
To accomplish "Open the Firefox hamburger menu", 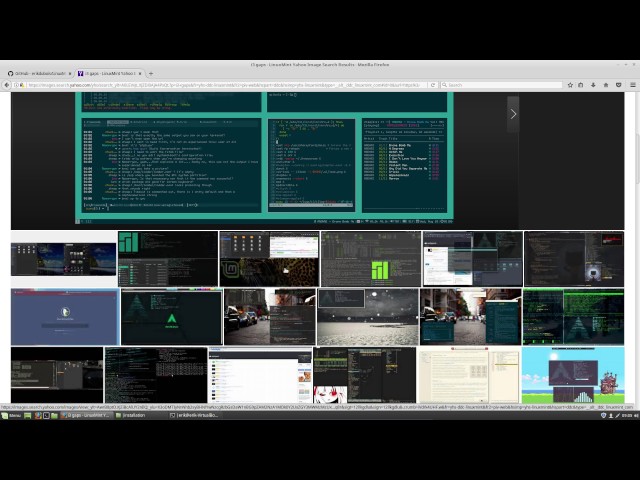I will point(631,85).
